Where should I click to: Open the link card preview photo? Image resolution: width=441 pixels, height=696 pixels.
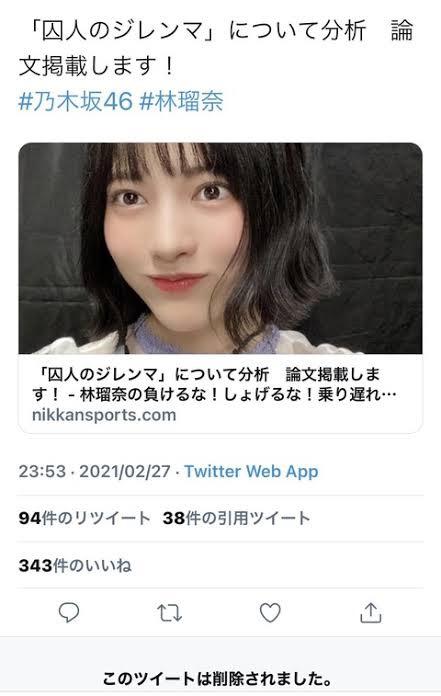[220, 248]
